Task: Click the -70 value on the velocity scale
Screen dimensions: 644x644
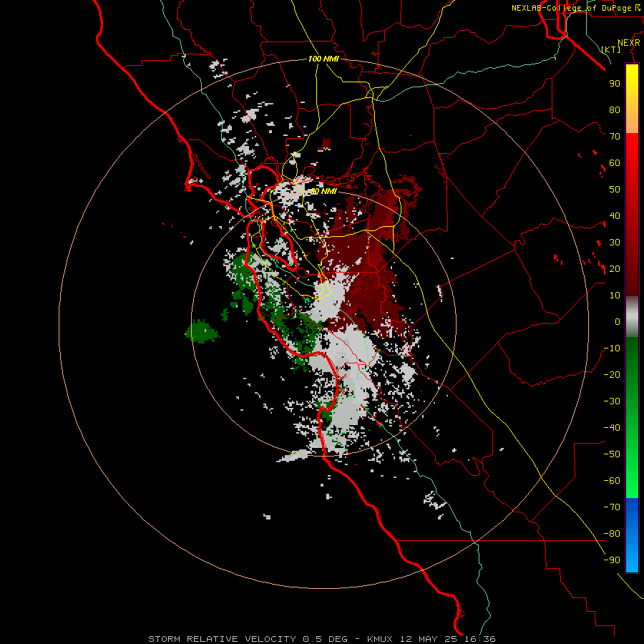Action: tap(612, 507)
